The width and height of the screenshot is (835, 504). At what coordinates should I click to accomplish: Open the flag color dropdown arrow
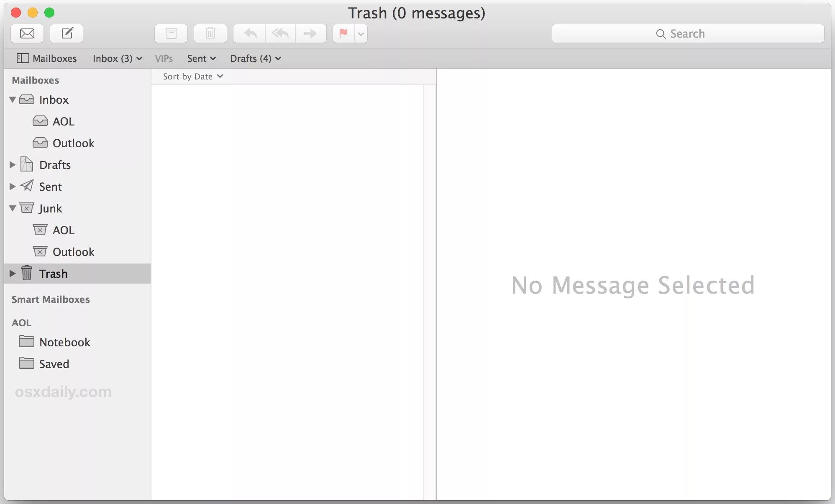(x=361, y=34)
